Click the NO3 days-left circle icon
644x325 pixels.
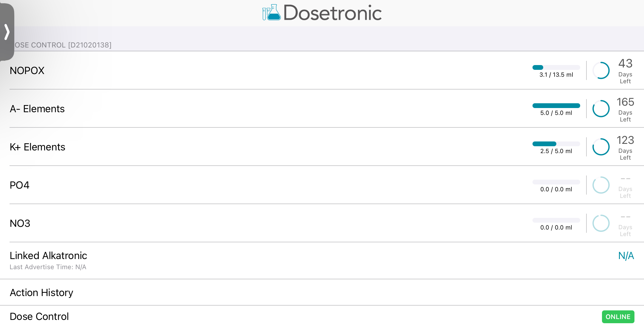point(601,223)
